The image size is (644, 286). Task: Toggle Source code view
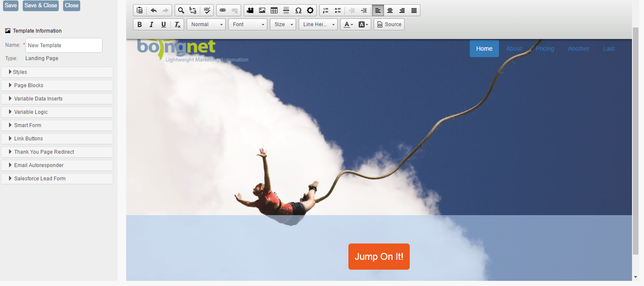(389, 24)
